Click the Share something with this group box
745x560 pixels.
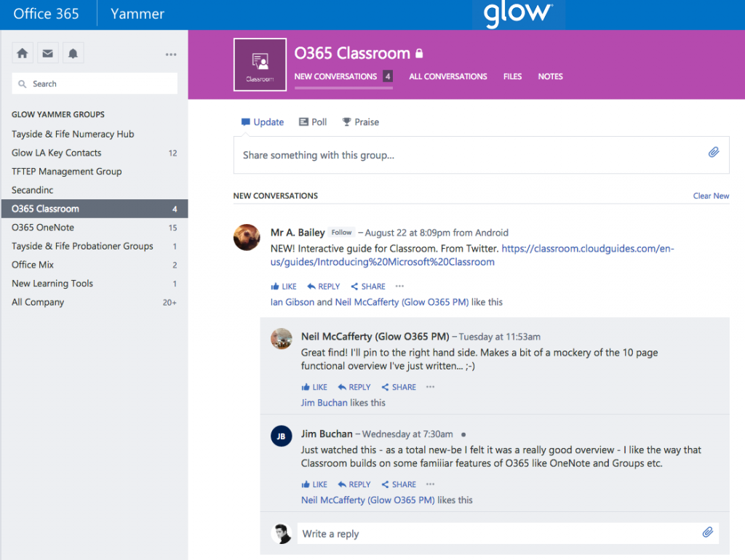481,156
